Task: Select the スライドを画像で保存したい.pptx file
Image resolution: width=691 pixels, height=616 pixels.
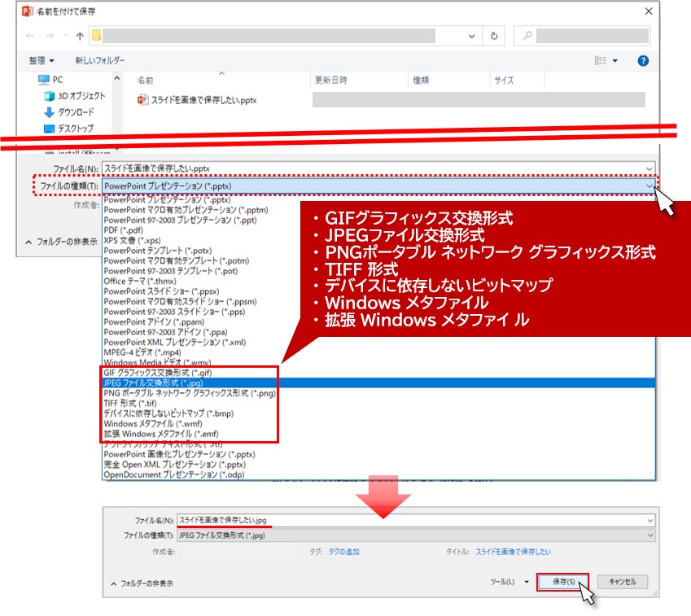Action: (199, 99)
